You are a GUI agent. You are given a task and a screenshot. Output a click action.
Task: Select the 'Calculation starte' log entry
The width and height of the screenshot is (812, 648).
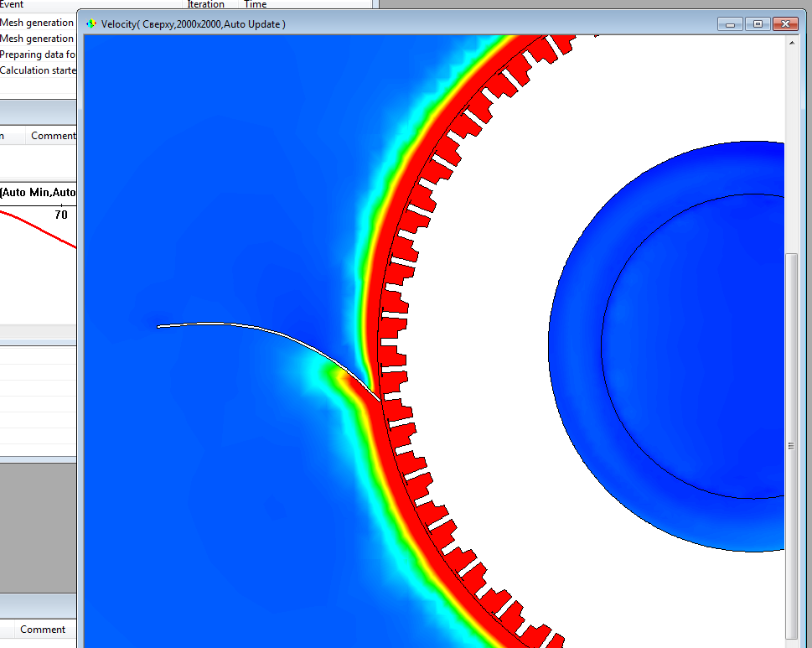pos(37,70)
